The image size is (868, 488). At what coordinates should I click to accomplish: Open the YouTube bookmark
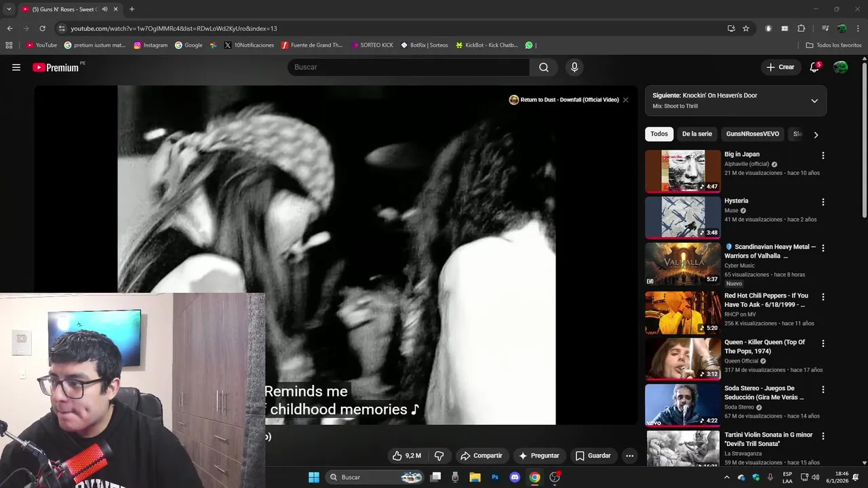[41, 45]
